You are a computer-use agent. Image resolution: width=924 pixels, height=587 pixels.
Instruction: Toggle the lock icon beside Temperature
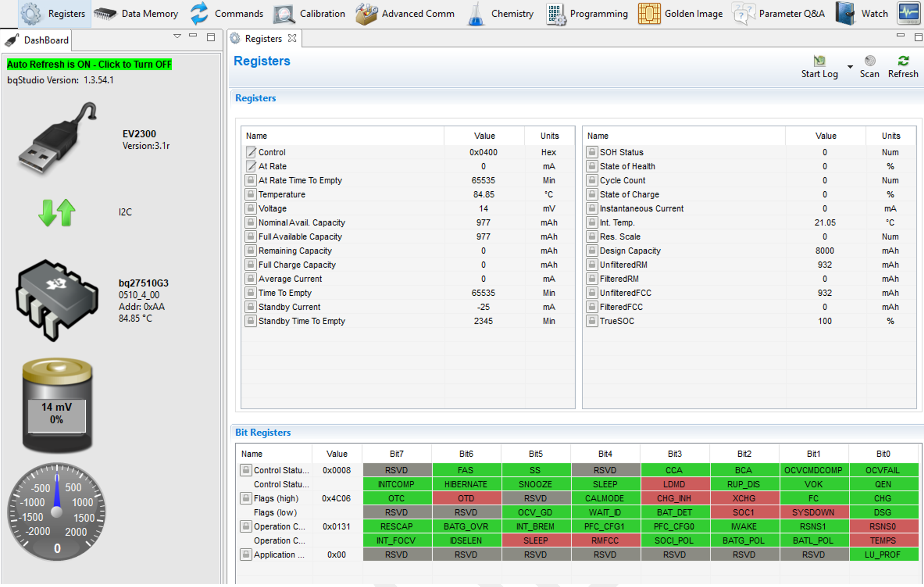tap(250, 194)
